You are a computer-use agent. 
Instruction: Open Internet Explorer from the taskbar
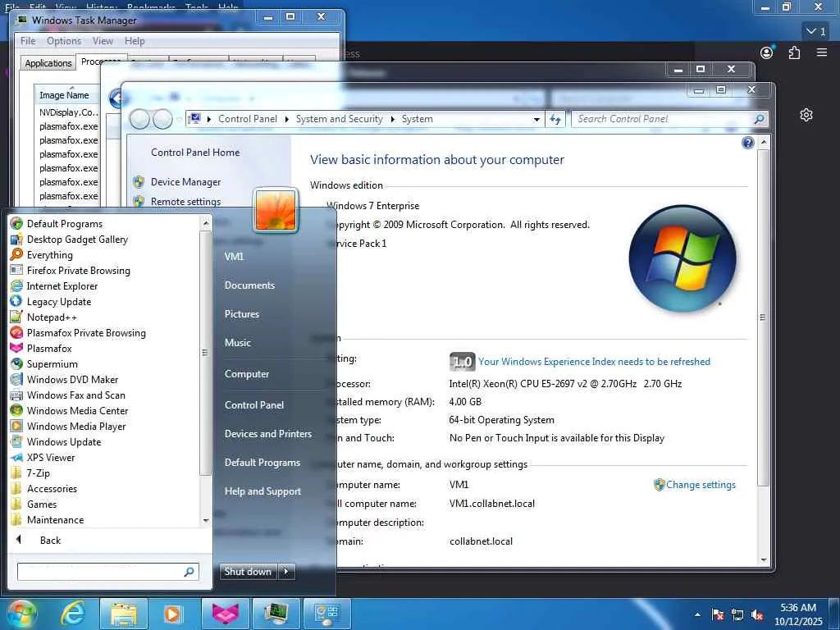tap(72, 614)
